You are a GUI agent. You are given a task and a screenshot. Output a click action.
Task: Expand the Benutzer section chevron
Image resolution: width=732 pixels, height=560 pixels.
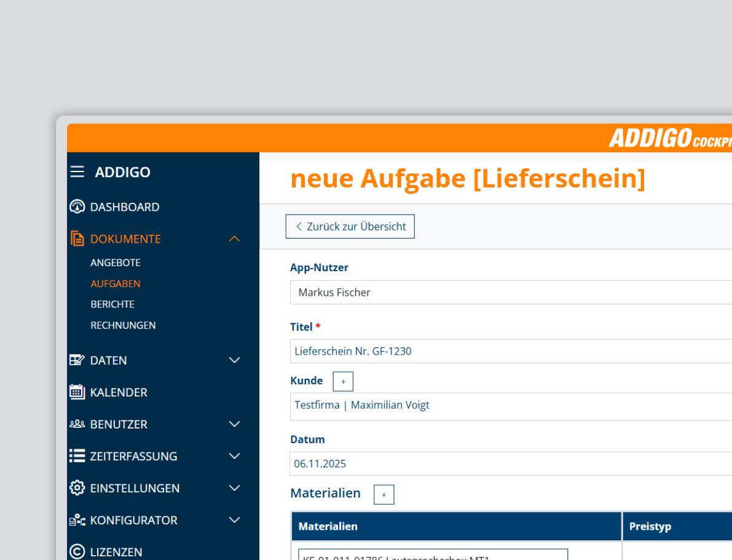pos(234,424)
